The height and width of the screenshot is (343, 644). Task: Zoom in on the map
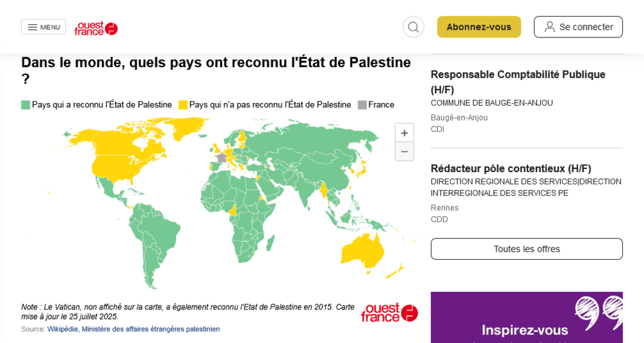click(x=404, y=133)
